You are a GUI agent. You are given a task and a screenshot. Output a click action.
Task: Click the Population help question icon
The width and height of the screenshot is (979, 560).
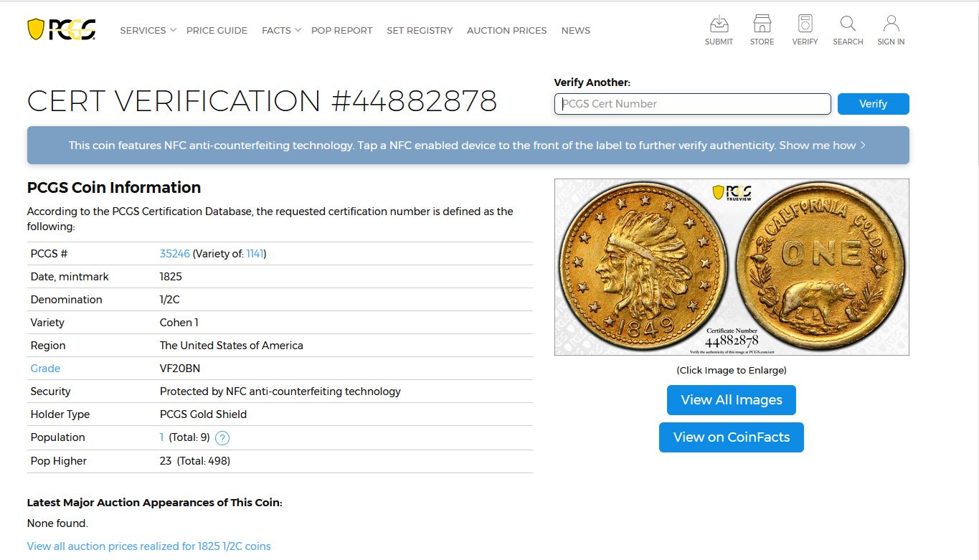(222, 438)
